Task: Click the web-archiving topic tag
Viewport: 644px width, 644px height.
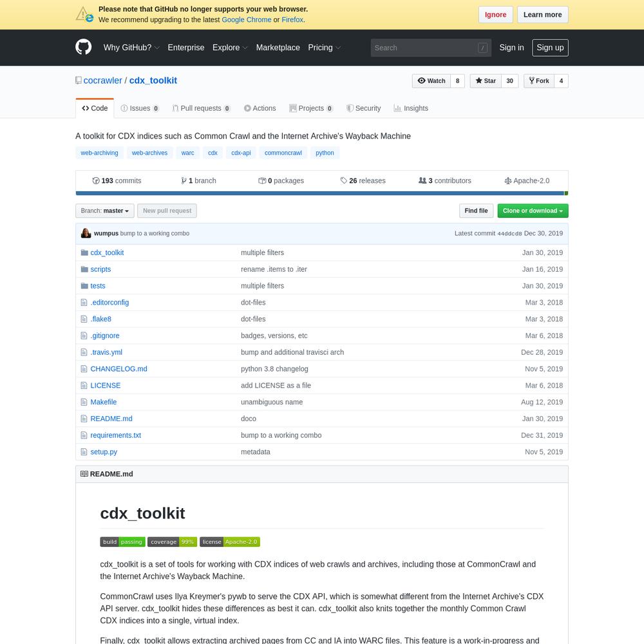Action: click(99, 153)
